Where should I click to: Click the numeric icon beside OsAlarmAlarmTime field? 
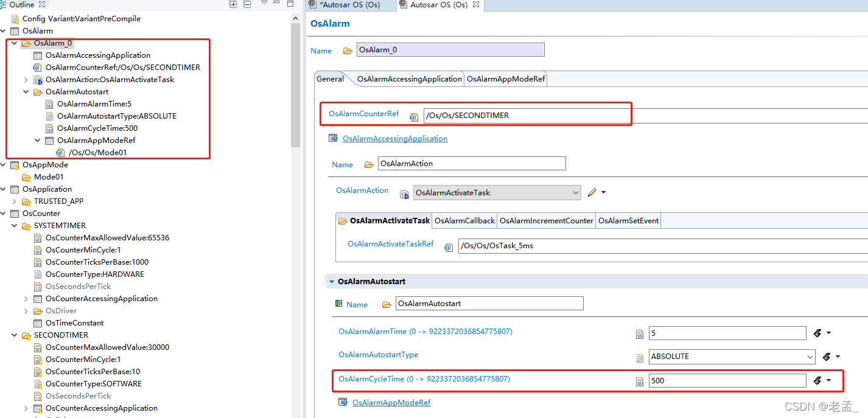pos(640,334)
